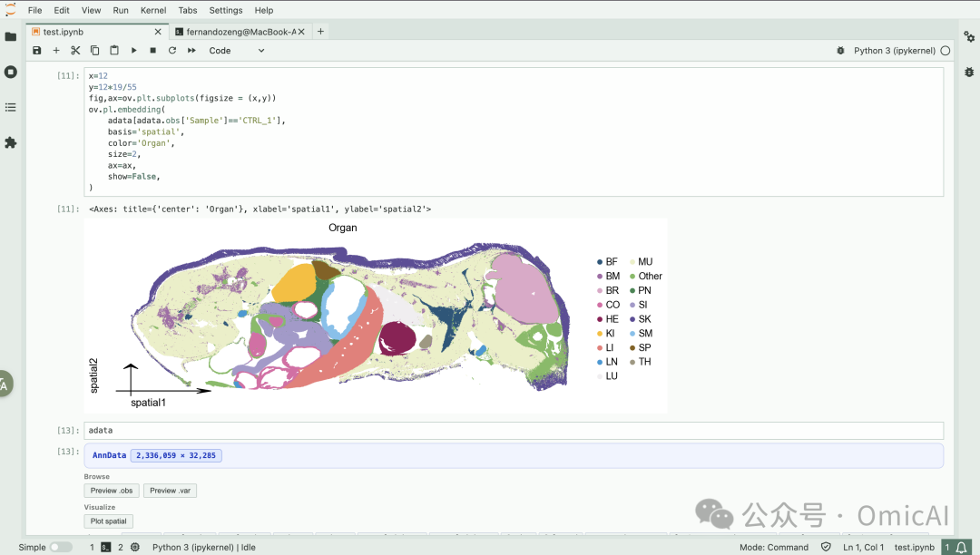The height and width of the screenshot is (555, 980).
Task: Click the Preview .var button
Action: pos(170,491)
